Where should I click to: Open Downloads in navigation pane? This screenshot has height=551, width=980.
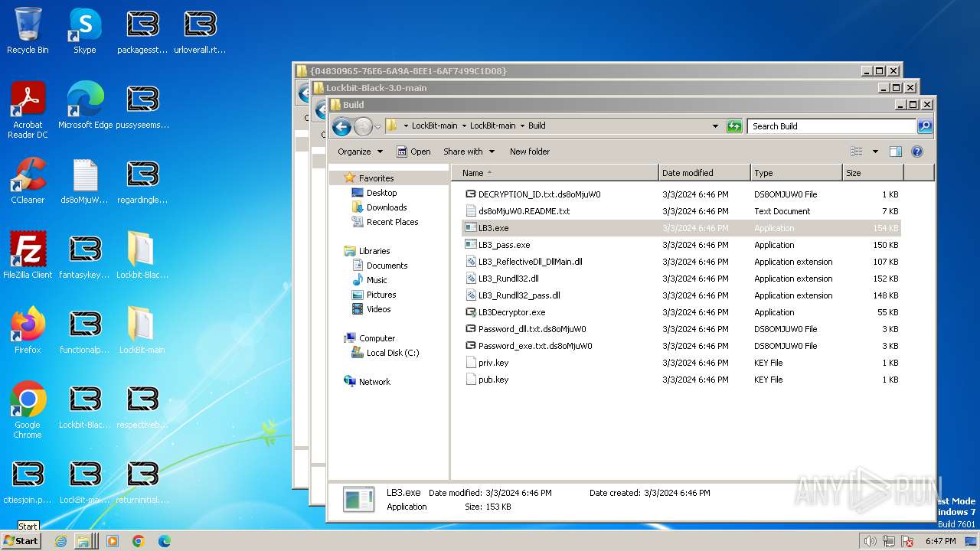point(387,207)
